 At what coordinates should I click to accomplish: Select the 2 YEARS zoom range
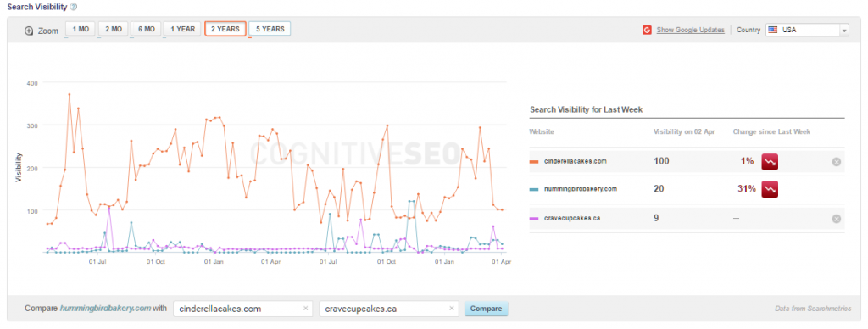point(225,30)
